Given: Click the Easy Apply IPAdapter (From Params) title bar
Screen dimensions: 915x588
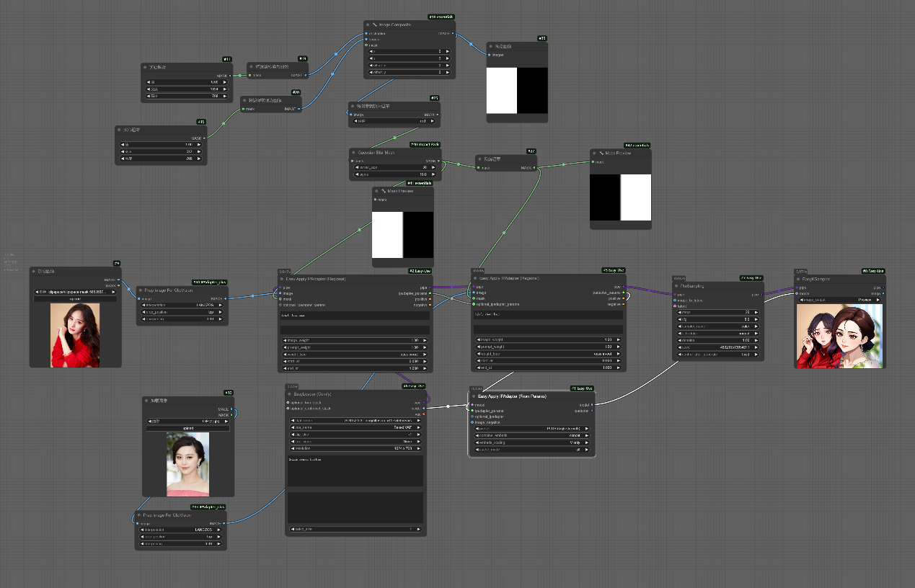Looking at the screenshot, I should [x=534, y=396].
